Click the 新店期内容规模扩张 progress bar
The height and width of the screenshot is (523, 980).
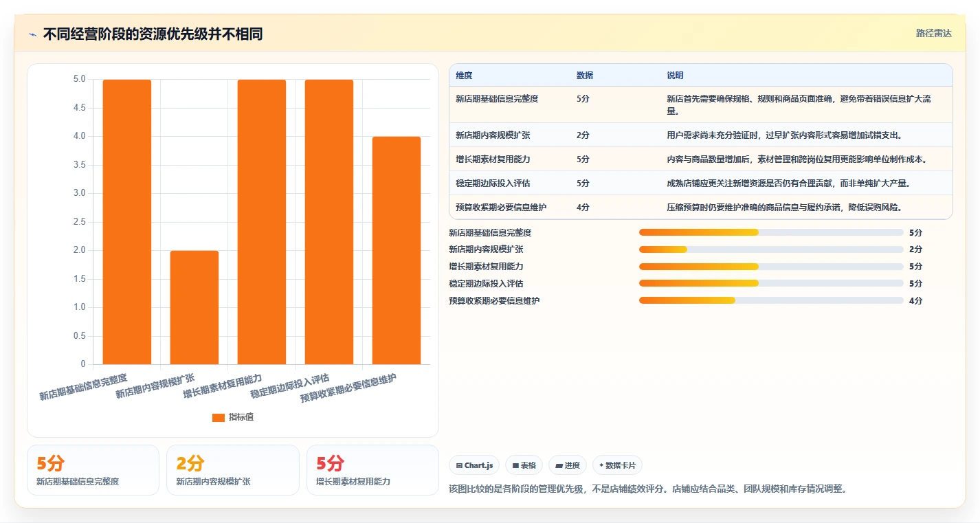771,249
